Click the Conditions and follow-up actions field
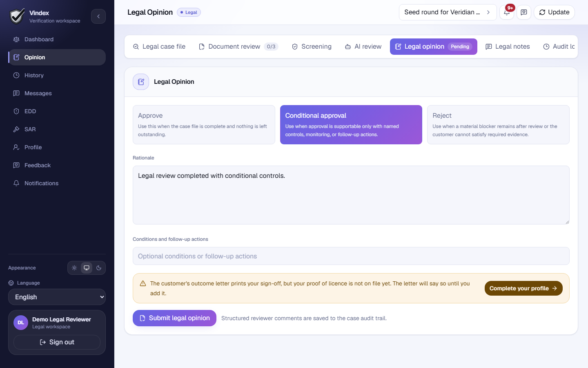The height and width of the screenshot is (368, 588). pos(351,256)
